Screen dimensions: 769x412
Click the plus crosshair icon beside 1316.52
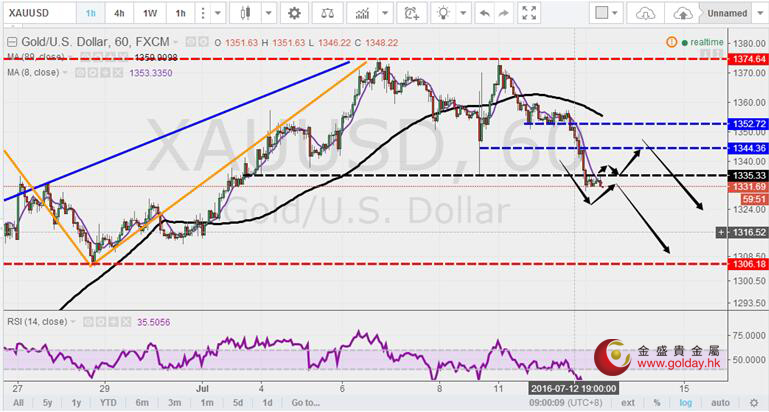point(721,232)
